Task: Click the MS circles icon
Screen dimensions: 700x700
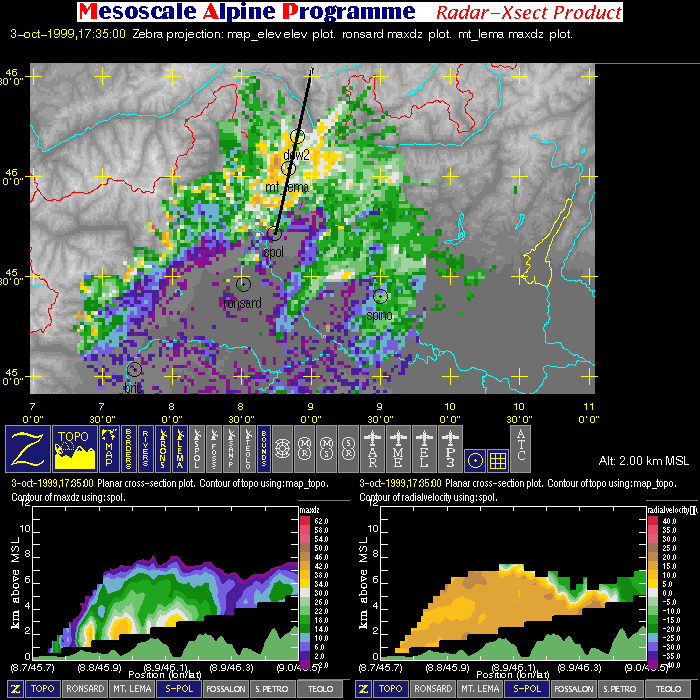Action: coord(327,449)
